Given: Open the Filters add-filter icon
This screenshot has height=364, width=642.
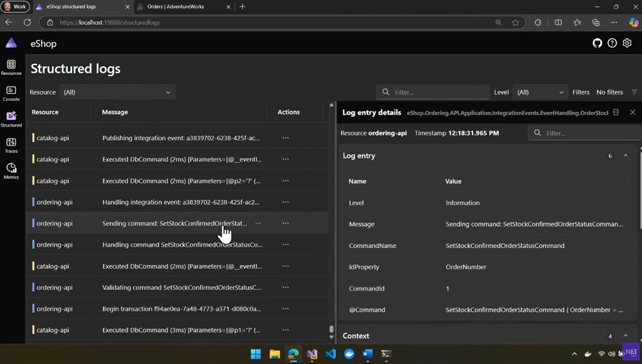Looking at the screenshot, I should (634, 92).
